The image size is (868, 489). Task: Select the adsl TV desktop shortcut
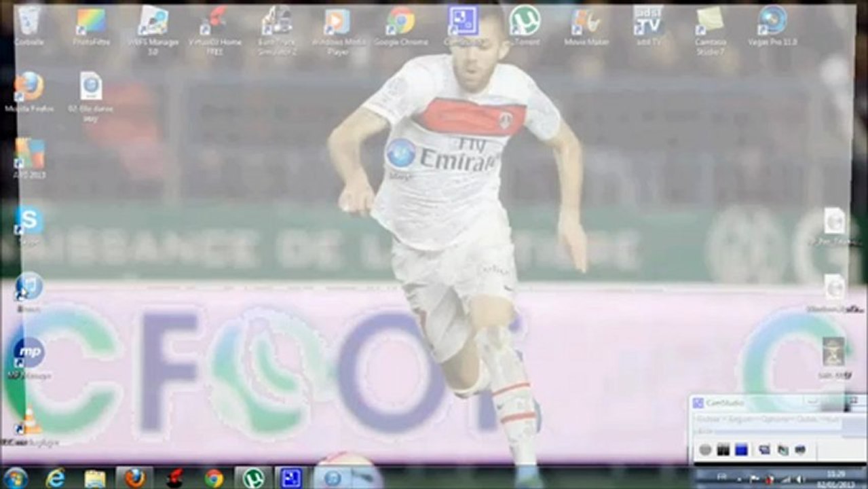click(x=648, y=26)
